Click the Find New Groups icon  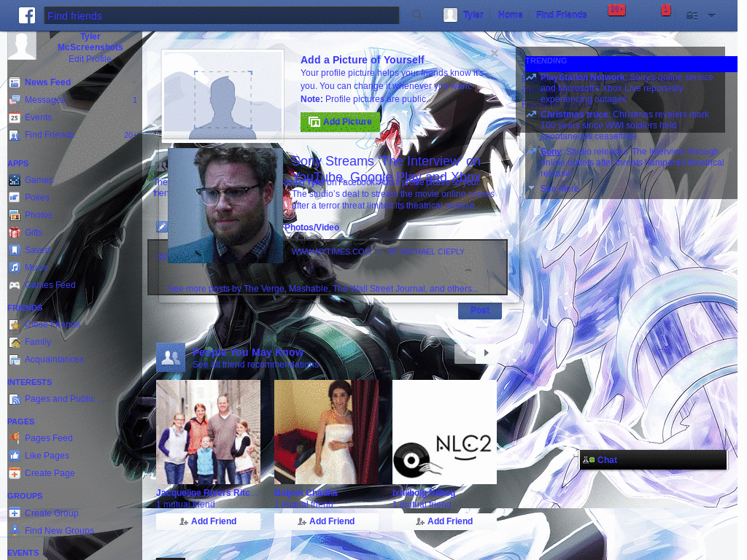click(15, 531)
